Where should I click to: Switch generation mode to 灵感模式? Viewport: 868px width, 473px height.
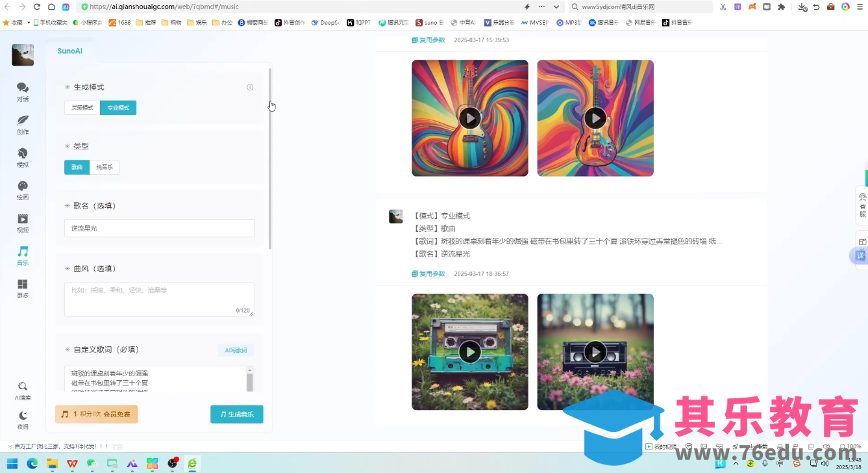click(x=82, y=108)
